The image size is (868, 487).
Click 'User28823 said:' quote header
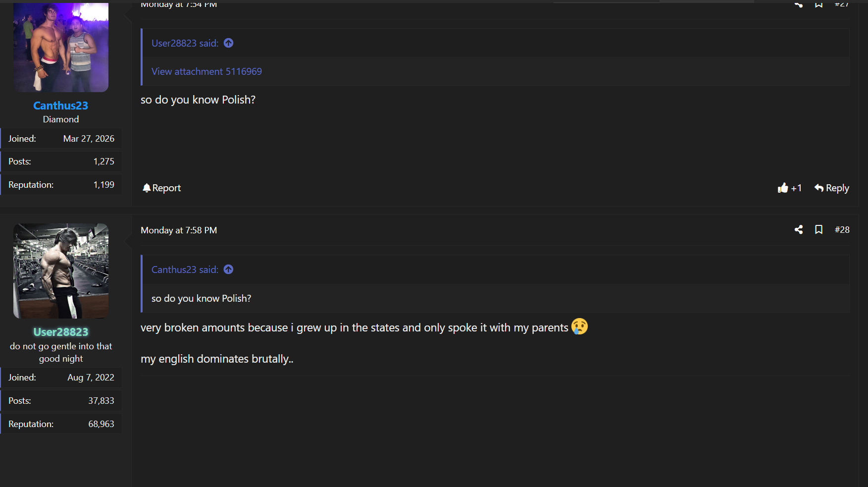coord(185,43)
